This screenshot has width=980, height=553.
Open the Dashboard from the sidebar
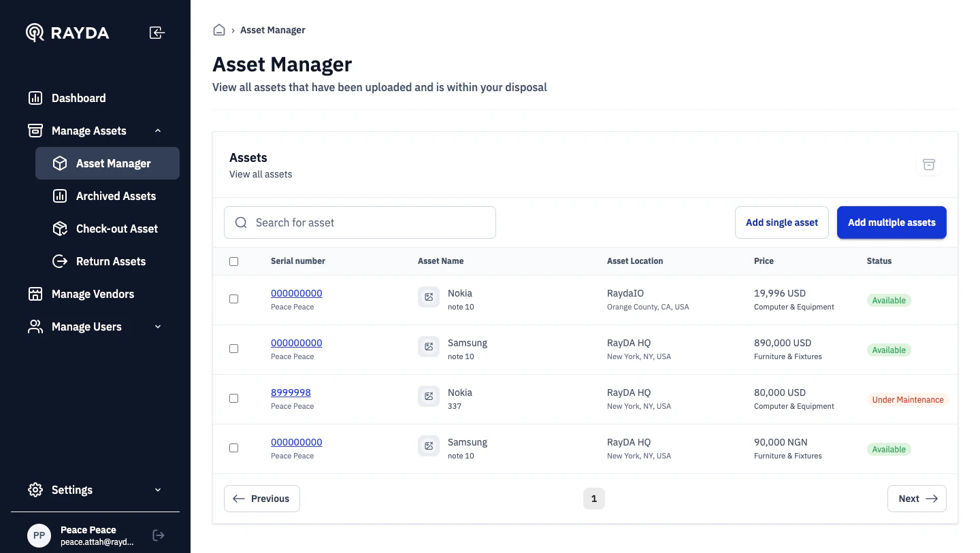pos(79,98)
